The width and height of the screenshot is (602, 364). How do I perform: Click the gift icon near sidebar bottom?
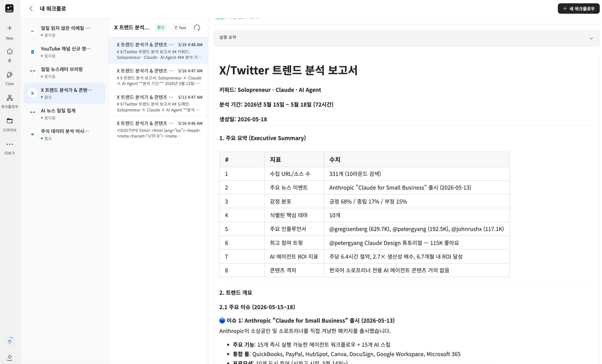click(x=9, y=341)
